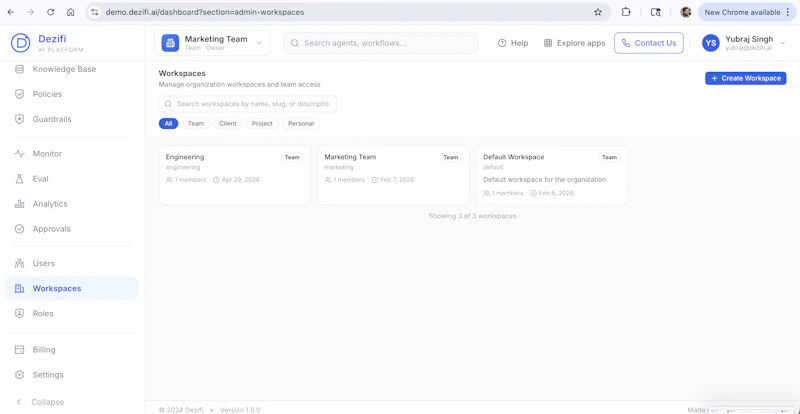Click Apr 29, 2026 date on Engineering card

240,180
